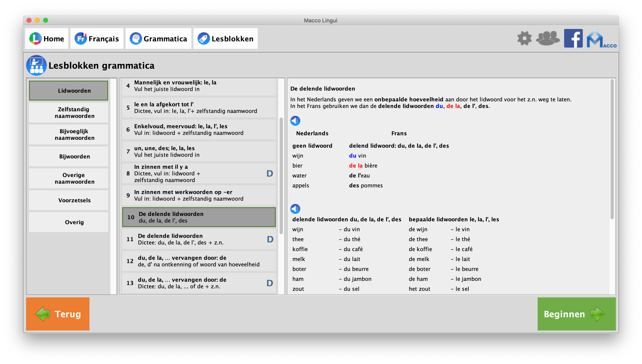Open the Français tab

point(97,38)
